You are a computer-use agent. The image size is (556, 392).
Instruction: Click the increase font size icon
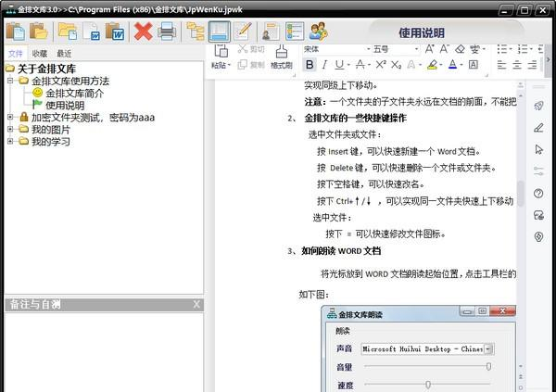point(429,49)
